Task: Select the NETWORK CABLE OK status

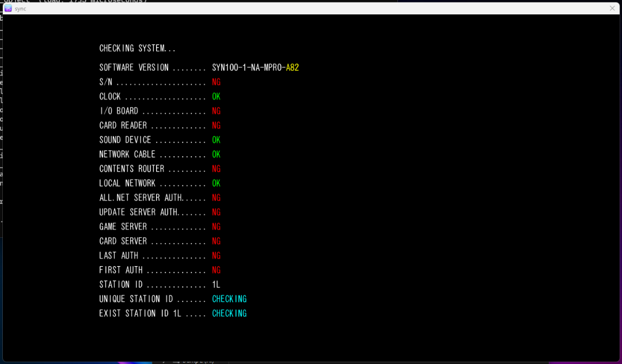Action: point(216,154)
